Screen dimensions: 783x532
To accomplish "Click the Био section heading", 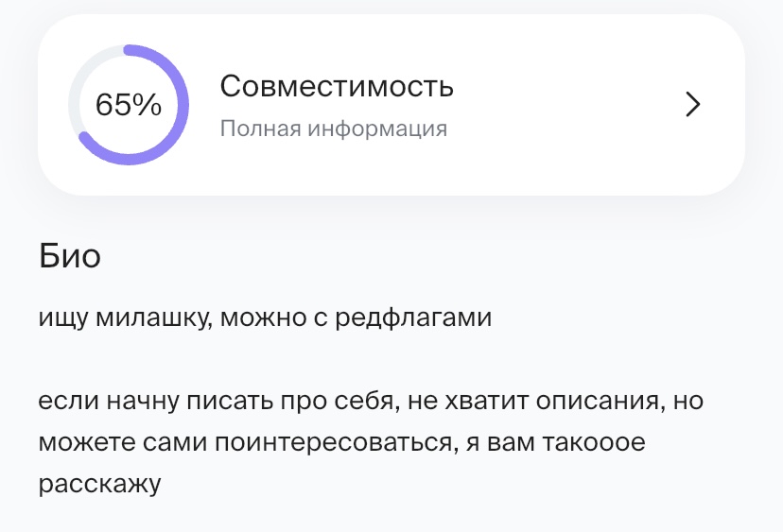I will point(70,255).
